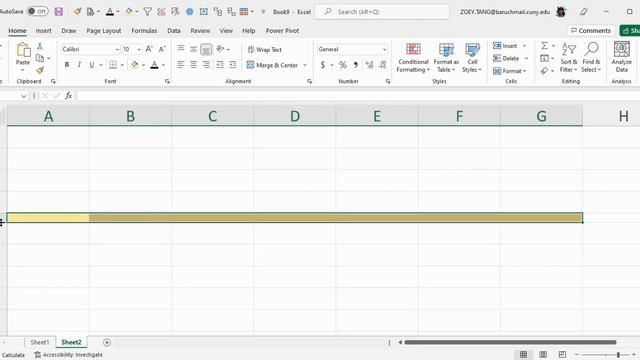Apply Percent Style format
Image resolution: width=640 pixels, height=360 pixels.
[343, 65]
